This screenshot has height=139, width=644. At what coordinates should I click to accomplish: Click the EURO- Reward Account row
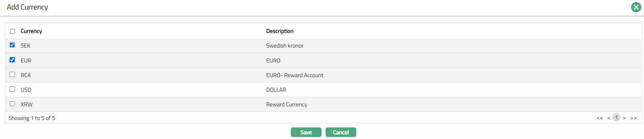(295, 75)
